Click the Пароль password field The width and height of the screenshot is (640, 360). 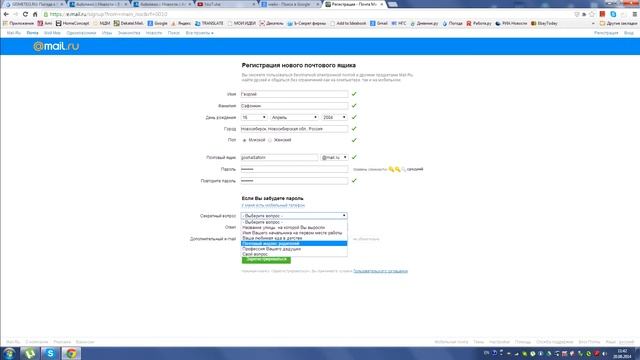(294, 169)
